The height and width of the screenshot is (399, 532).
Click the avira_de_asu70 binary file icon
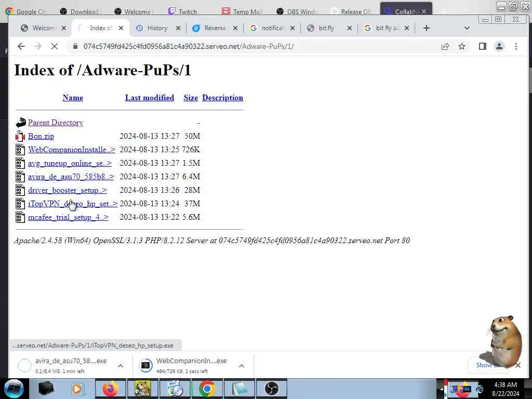click(20, 177)
